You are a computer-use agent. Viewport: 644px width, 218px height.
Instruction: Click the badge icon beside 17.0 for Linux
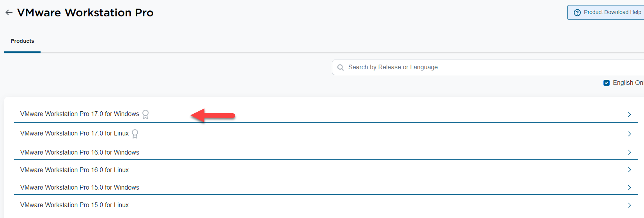pyautogui.click(x=135, y=134)
